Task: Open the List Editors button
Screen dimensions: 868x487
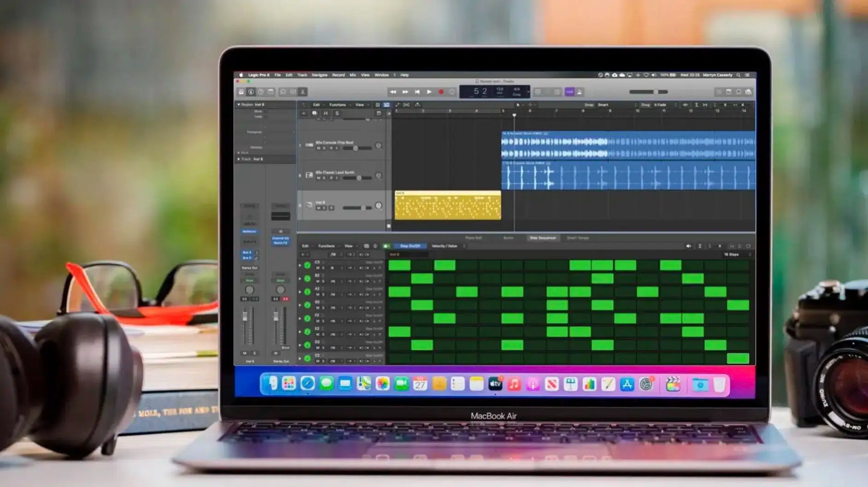Action: point(719,92)
